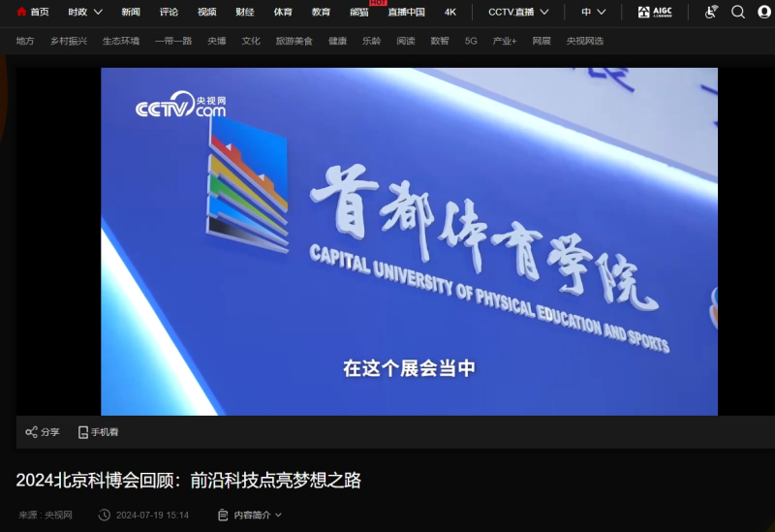
Task: Open the 熊猫 menu item
Action: tap(358, 12)
